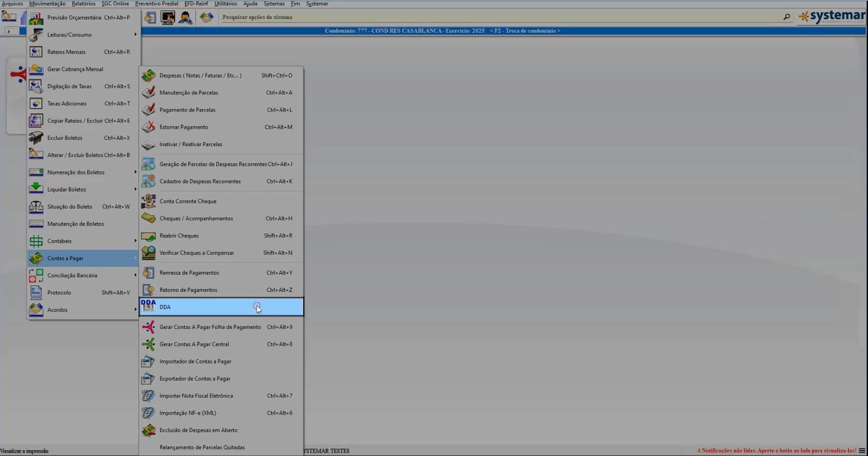Click the Despesas (Notas / Faturas) icon
868x456 pixels.
[x=148, y=76]
